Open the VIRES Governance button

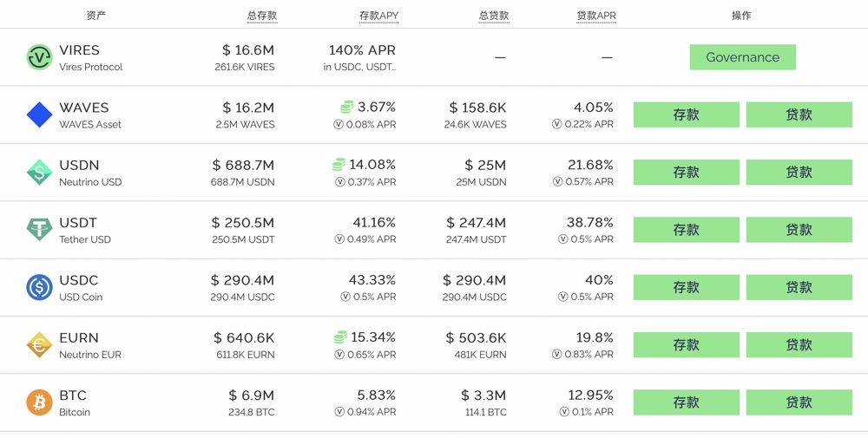(742, 57)
